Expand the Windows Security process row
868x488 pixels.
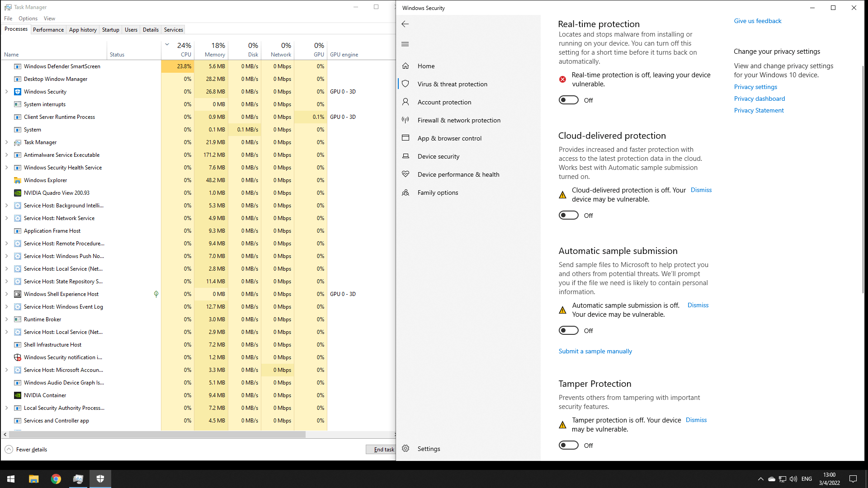[6, 92]
